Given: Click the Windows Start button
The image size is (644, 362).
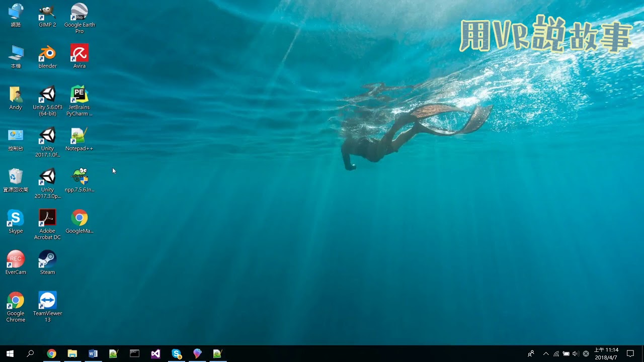Looking at the screenshot, I should pyautogui.click(x=10, y=353).
